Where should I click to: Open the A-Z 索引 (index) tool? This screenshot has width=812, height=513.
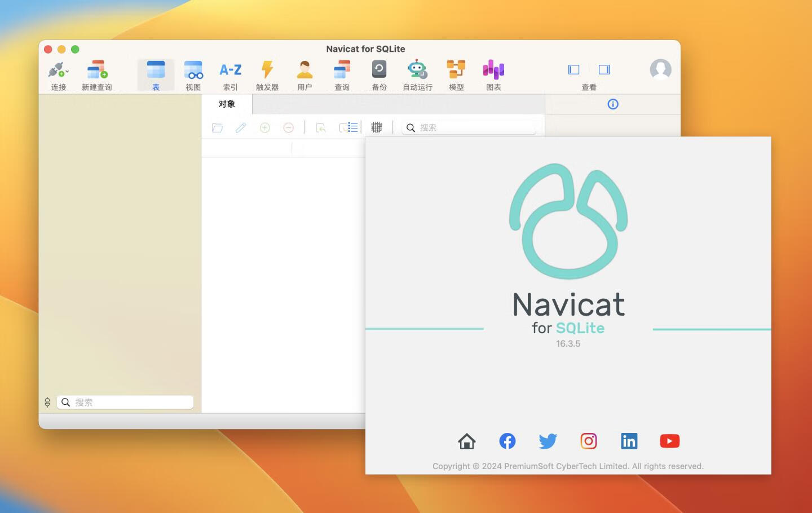click(x=230, y=74)
